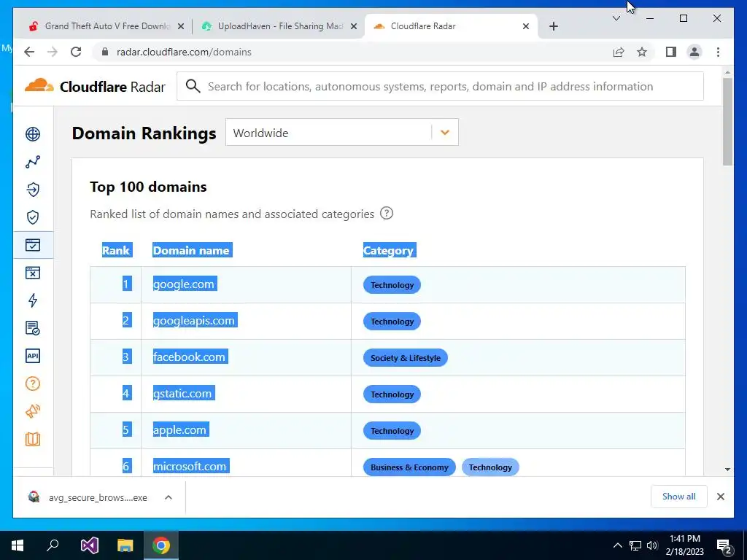Click the orange question mark help sidebar icon
The width and height of the screenshot is (747, 560).
pyautogui.click(x=33, y=384)
